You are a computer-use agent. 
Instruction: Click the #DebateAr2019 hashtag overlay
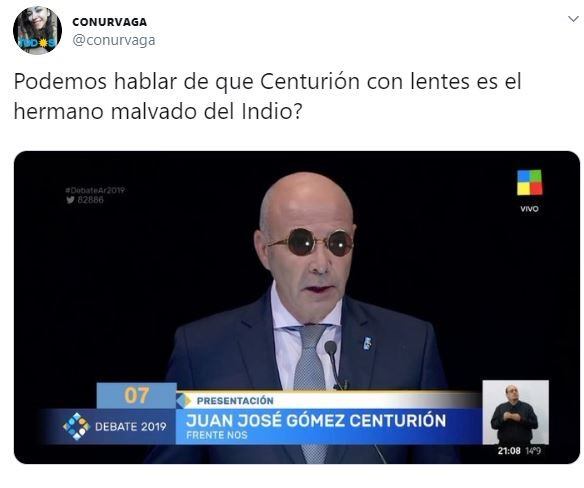point(95,190)
